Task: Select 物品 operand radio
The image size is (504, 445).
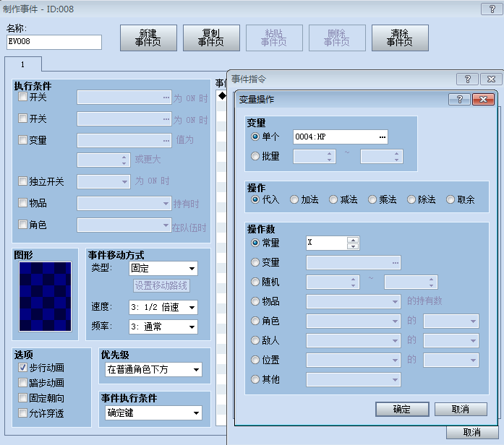Action: (255, 301)
